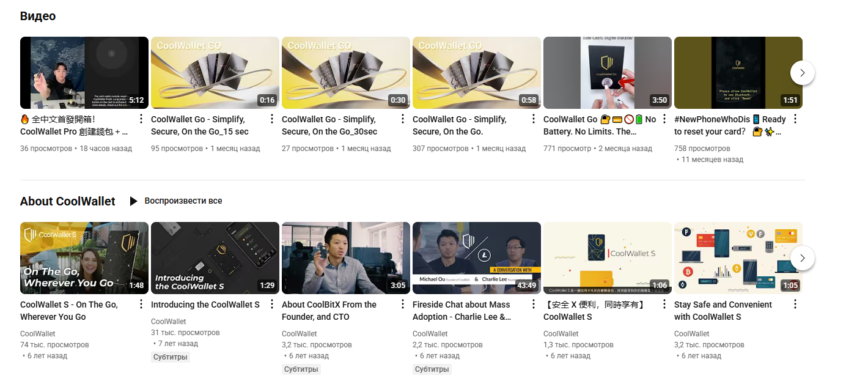Open options menu for About CoolBitX From the Founder
This screenshot has width=868, height=384.
pyautogui.click(x=403, y=305)
